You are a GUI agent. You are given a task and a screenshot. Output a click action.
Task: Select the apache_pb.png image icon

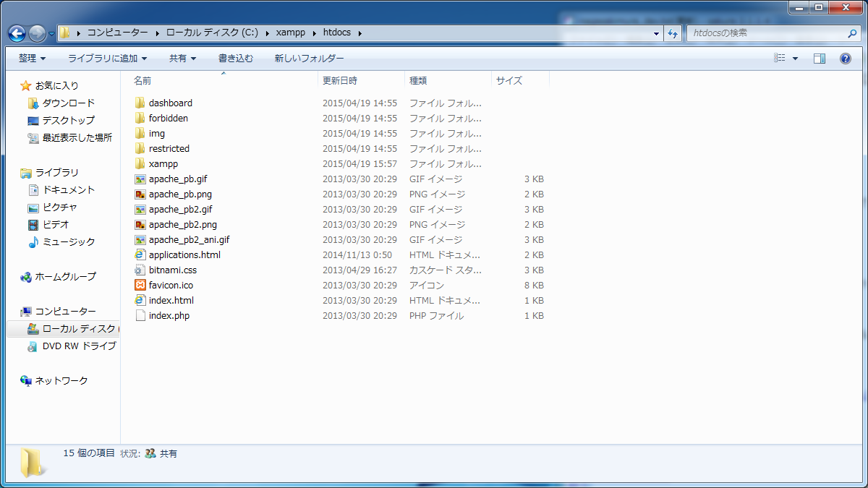point(140,194)
